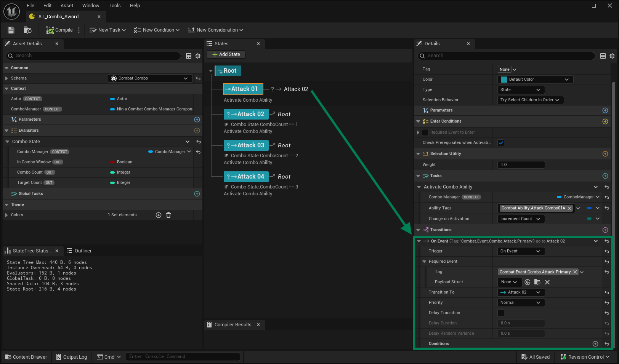This screenshot has width=619, height=364.
Task: Click the Add State button
Action: coord(226,54)
